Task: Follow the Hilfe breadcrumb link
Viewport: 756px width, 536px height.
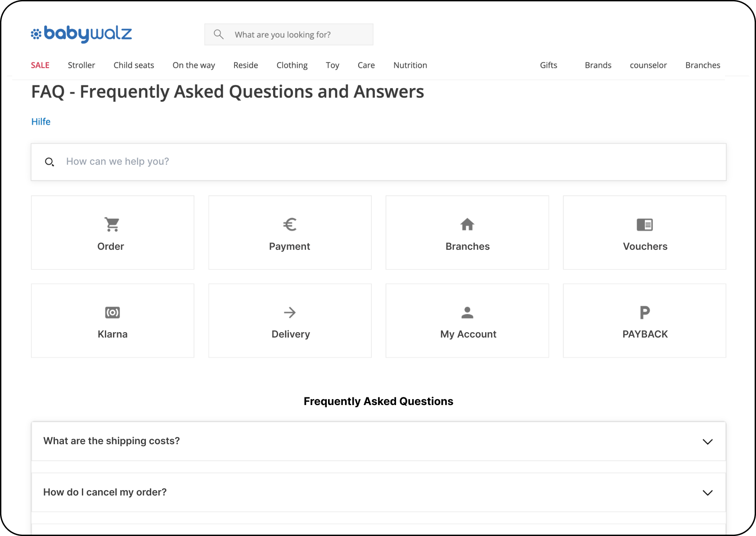Action: click(x=41, y=122)
